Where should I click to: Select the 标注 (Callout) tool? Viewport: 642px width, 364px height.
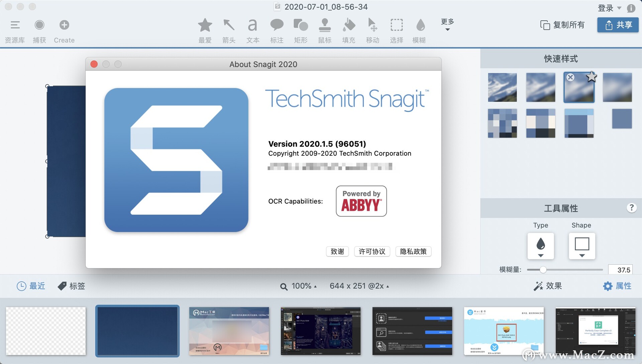[x=277, y=30]
